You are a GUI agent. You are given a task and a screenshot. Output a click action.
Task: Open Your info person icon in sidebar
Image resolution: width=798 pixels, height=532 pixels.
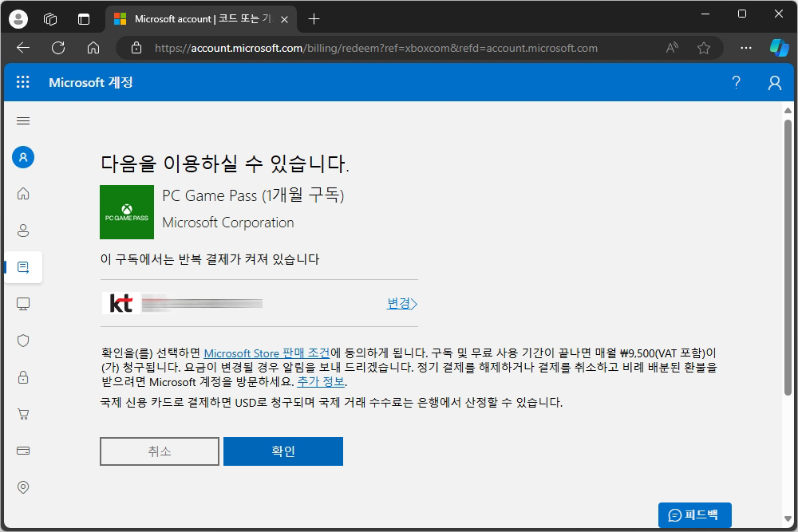pos(23,231)
